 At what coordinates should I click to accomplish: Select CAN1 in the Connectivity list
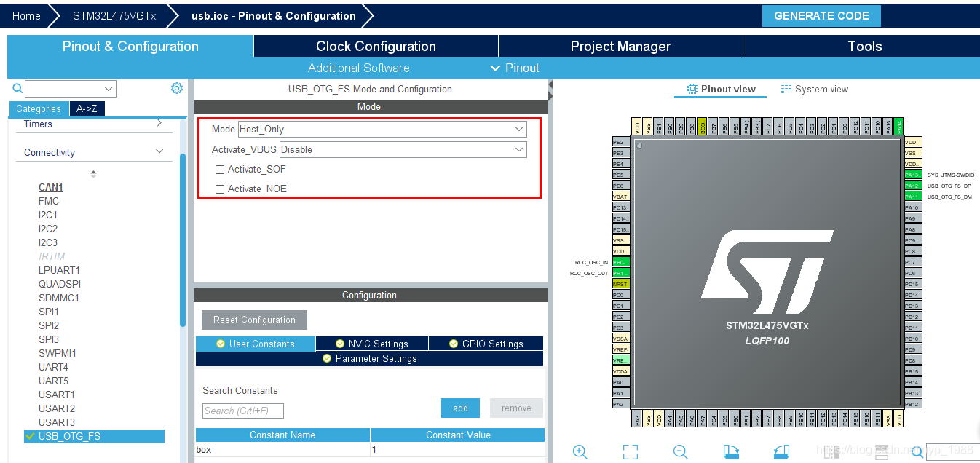51,187
